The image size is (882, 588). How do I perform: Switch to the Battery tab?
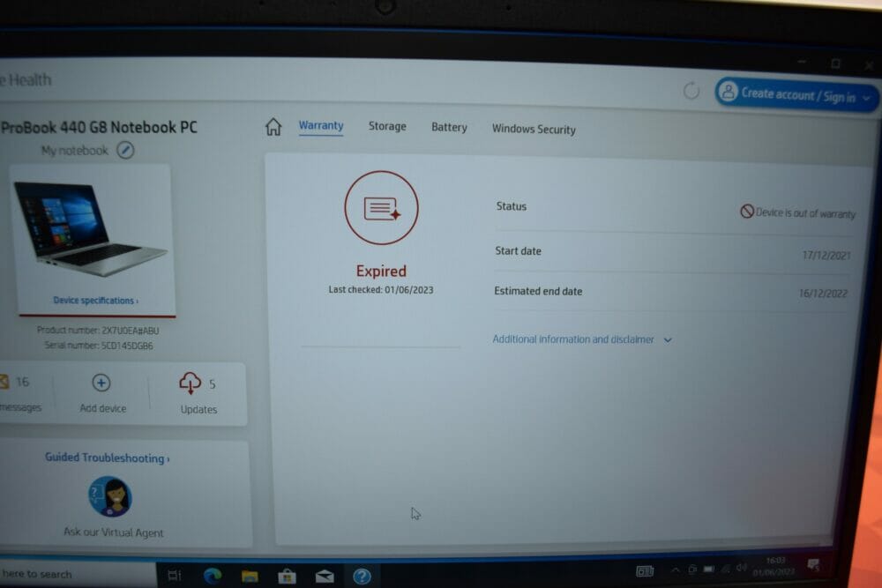[449, 128]
